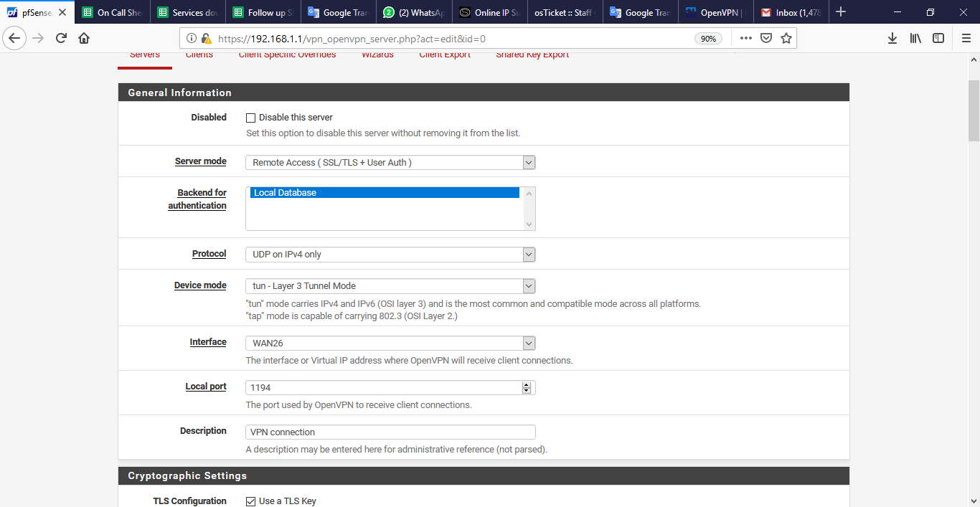Screen dimensions: 980x507
Task: Select Local Database in authentication list
Action: 385,193
